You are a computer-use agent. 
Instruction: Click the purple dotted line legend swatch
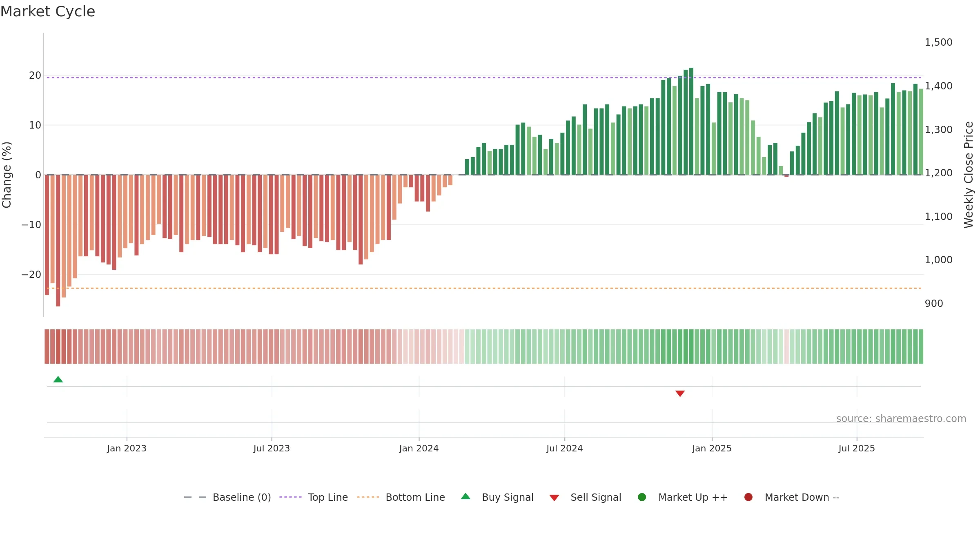point(290,497)
